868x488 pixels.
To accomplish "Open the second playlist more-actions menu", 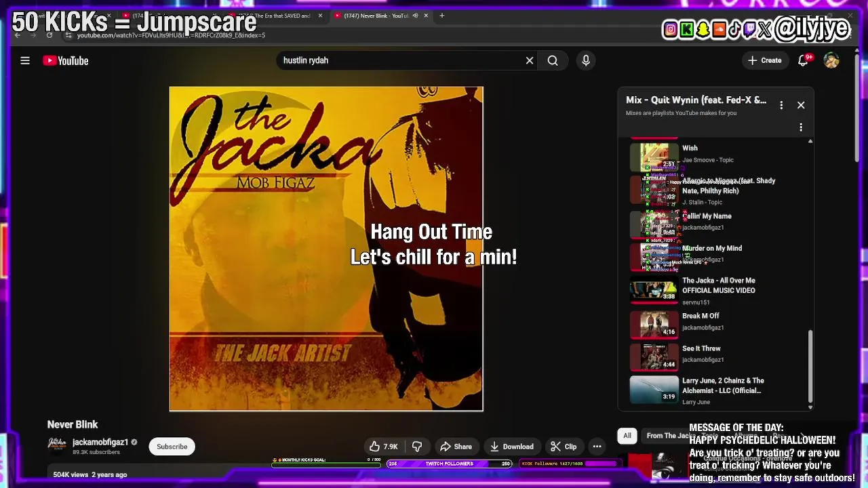I will (x=801, y=127).
